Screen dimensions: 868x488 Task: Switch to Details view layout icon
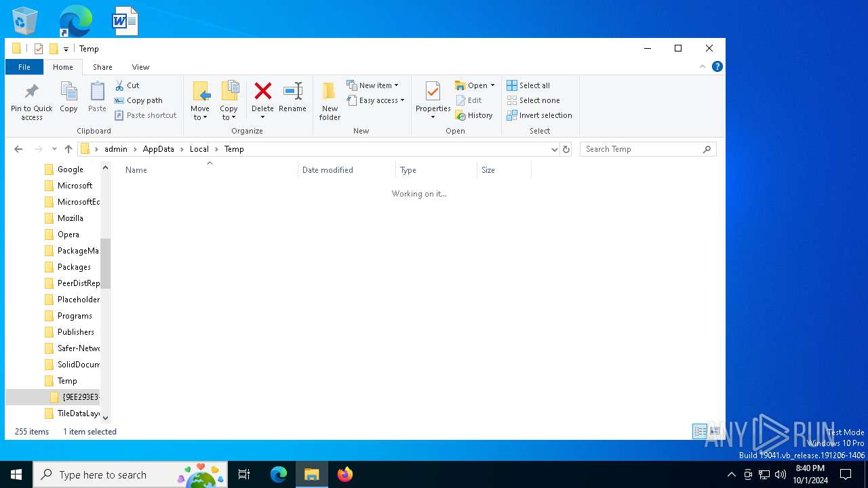[x=700, y=432]
